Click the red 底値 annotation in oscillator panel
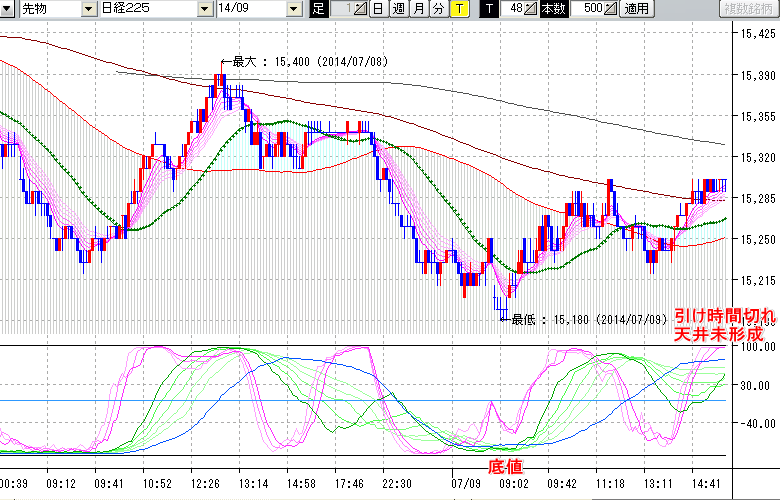The width and height of the screenshot is (780, 500). 504,467
